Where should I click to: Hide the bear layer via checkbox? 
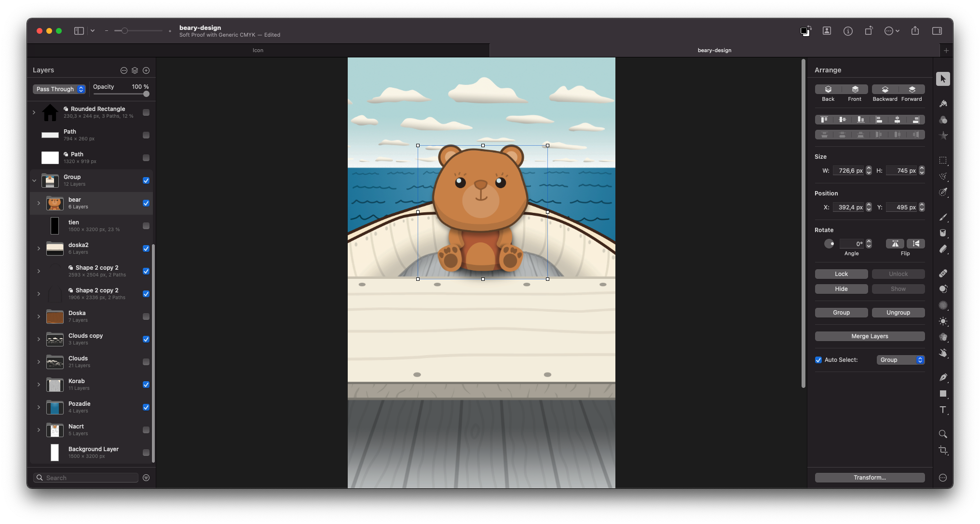coord(146,203)
